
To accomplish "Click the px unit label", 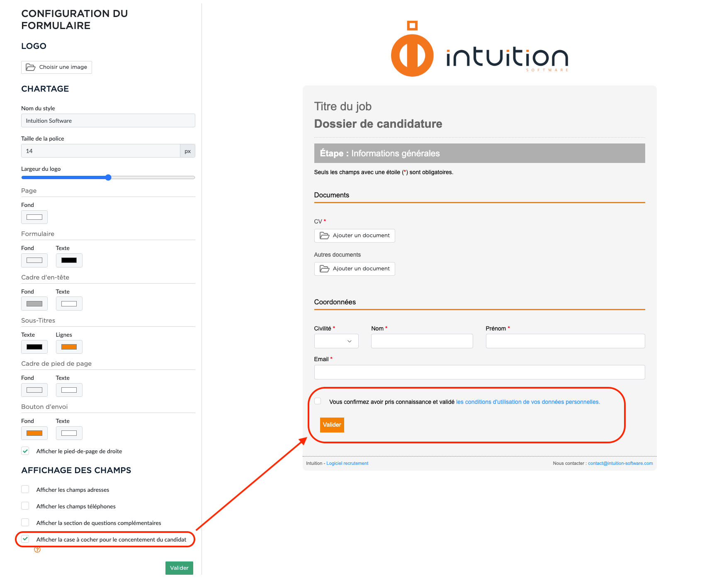I will point(188,151).
